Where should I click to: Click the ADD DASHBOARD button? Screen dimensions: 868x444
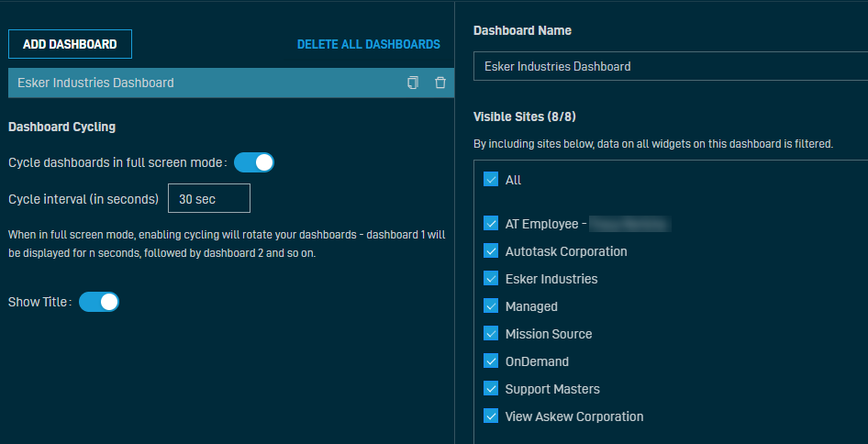coord(70,44)
